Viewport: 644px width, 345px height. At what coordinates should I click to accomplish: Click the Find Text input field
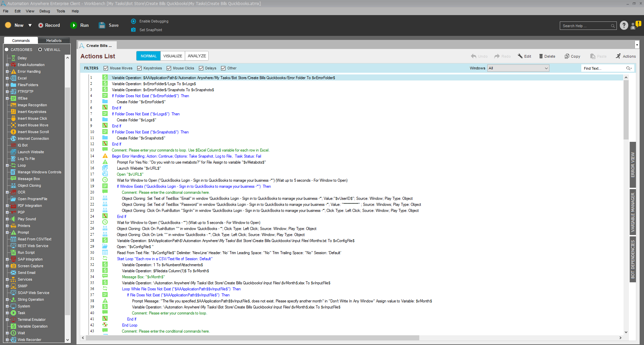click(x=603, y=68)
